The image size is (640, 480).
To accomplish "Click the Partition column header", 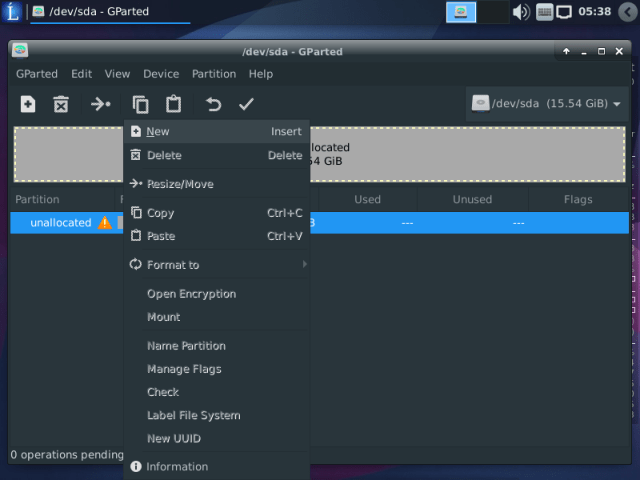I will click(x=63, y=199).
